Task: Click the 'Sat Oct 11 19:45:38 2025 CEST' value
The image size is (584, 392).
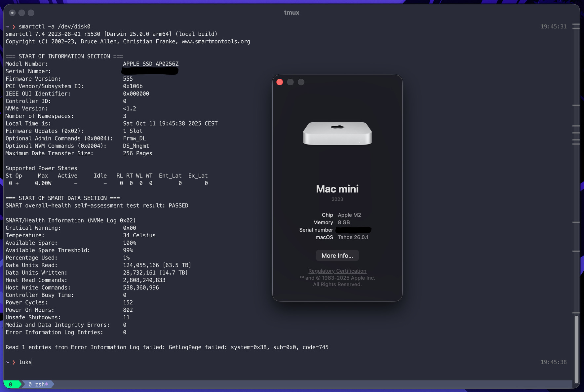Action: coord(170,124)
